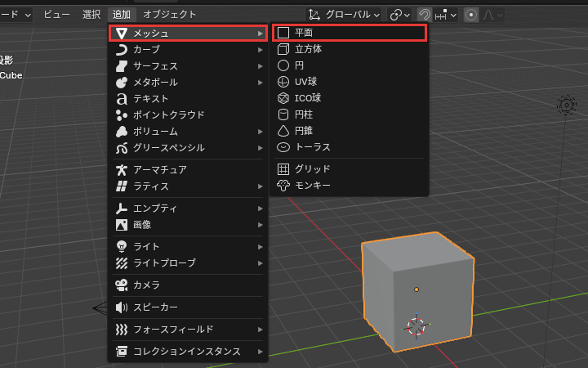This screenshot has width=588, height=368.
Task: Toggle the snap magnet icon
Action: [425, 15]
